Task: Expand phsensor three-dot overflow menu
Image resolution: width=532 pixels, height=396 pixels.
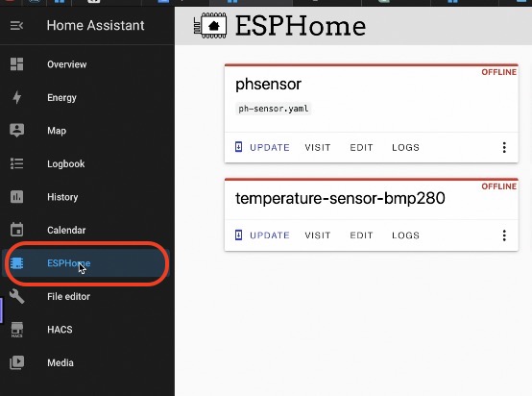Action: click(x=504, y=147)
